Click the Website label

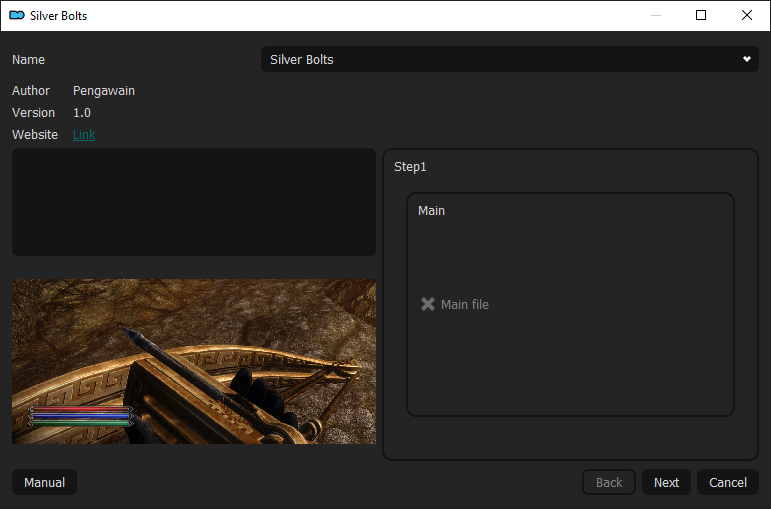[x=35, y=134]
